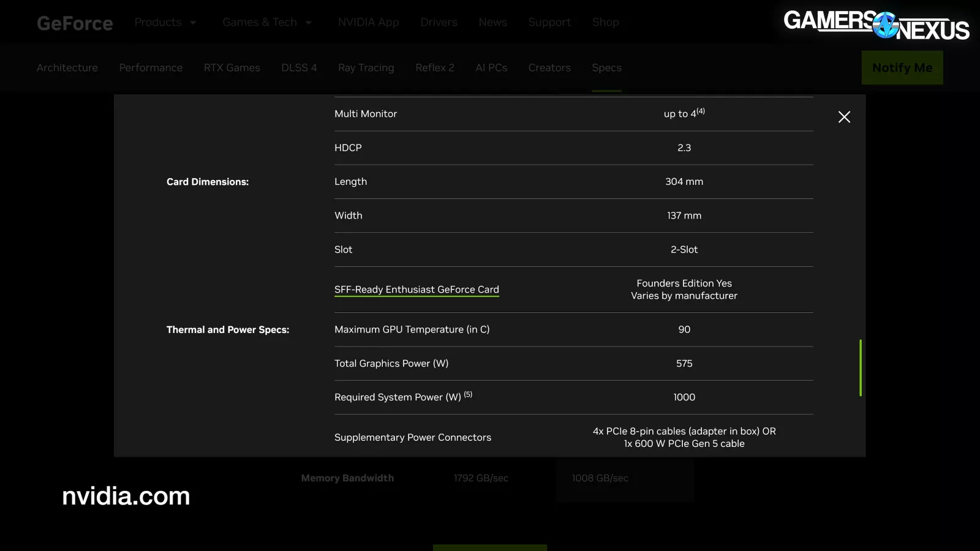980x551 pixels.
Task: Switch to the Architecture tab
Action: click(x=67, y=68)
